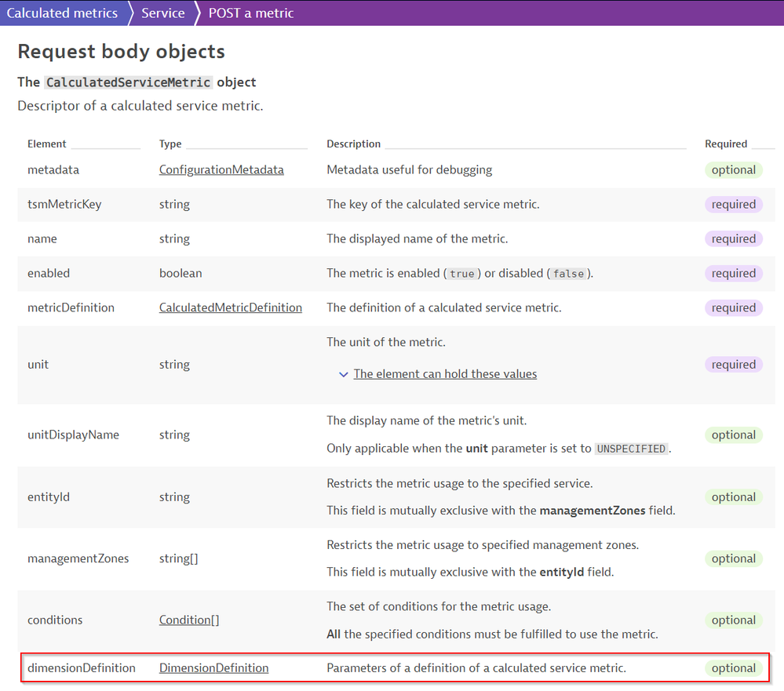Expand the element can hold these values
Image resolution: width=784 pixels, height=691 pixels.
(445, 373)
